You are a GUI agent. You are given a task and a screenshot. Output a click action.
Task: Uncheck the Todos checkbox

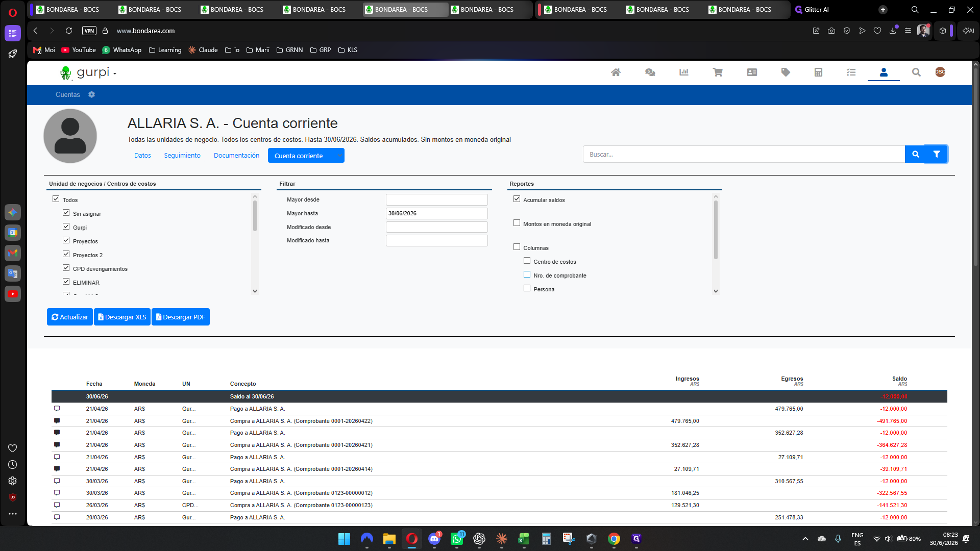pos(56,199)
